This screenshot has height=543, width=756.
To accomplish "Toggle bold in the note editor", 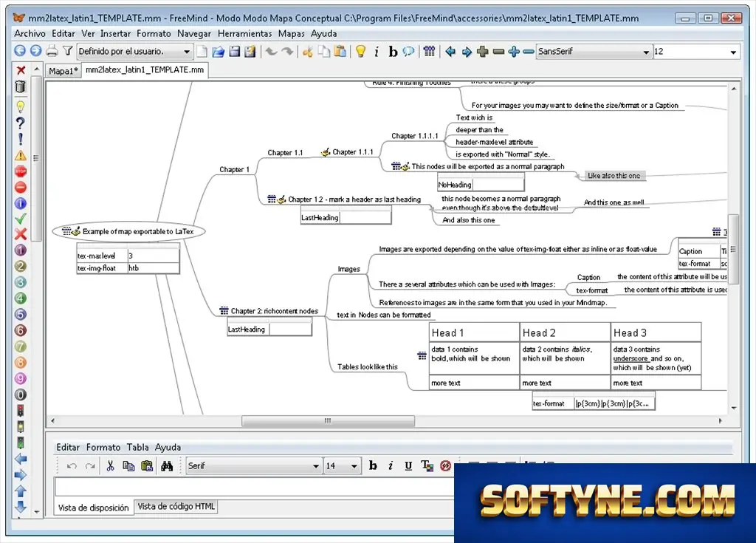I will pyautogui.click(x=373, y=465).
